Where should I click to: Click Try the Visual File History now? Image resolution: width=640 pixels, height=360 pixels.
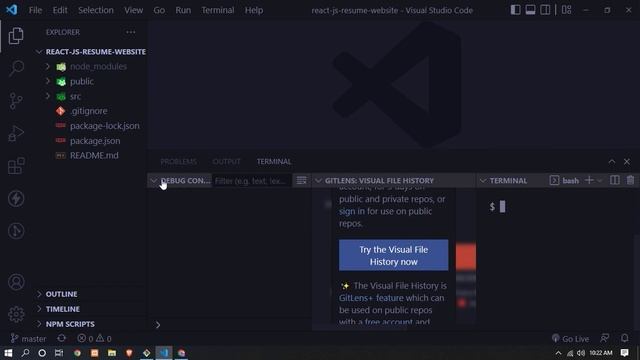point(393,255)
